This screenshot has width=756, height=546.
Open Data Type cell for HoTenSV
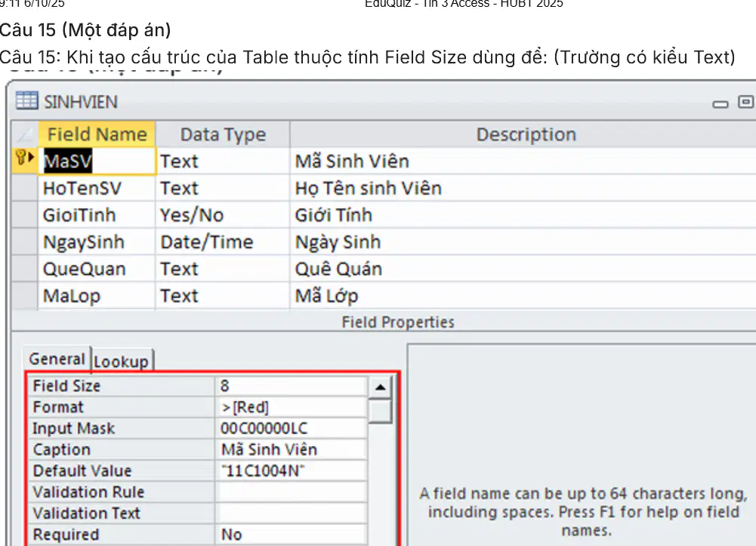pyautogui.click(x=223, y=188)
